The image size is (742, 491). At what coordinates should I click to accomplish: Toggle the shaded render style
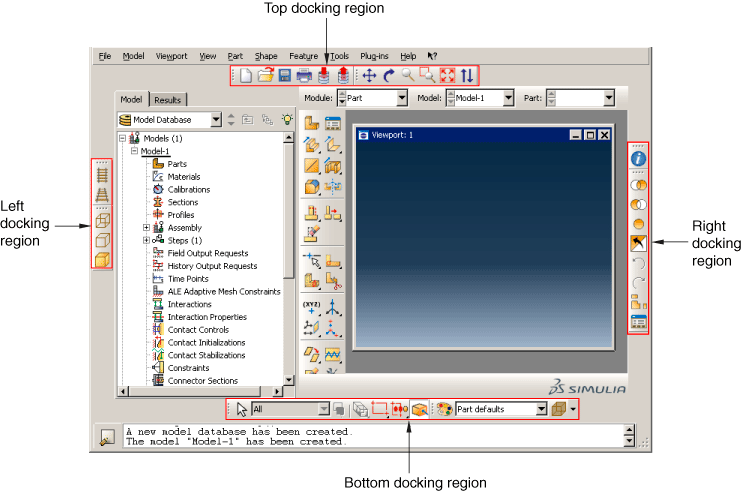[102, 260]
